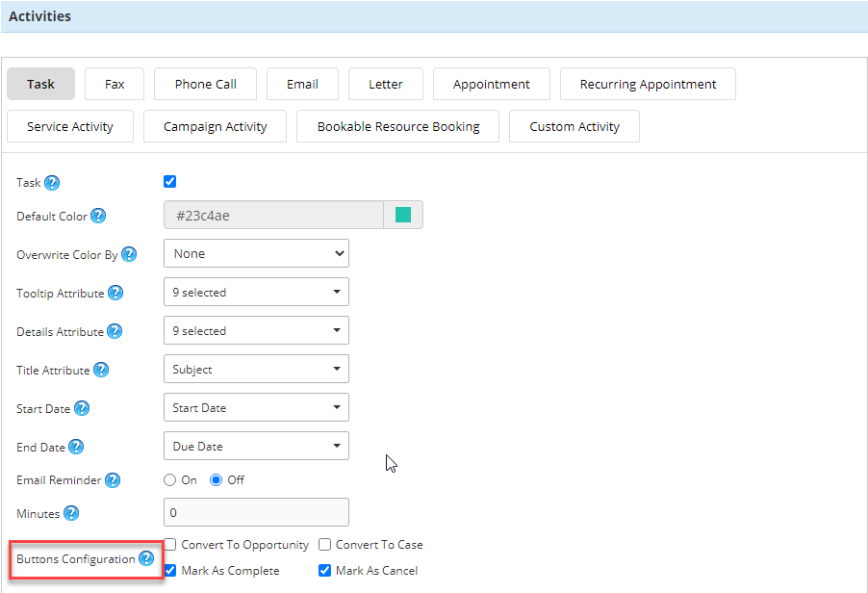Open the Recurring Appointment tab
This screenshot has height=593, width=868.
(x=648, y=84)
